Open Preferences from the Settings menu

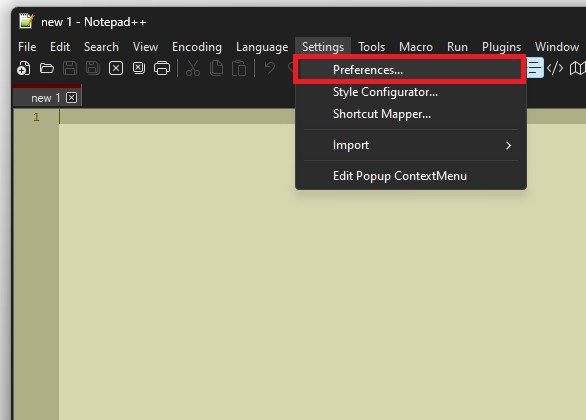(x=411, y=70)
